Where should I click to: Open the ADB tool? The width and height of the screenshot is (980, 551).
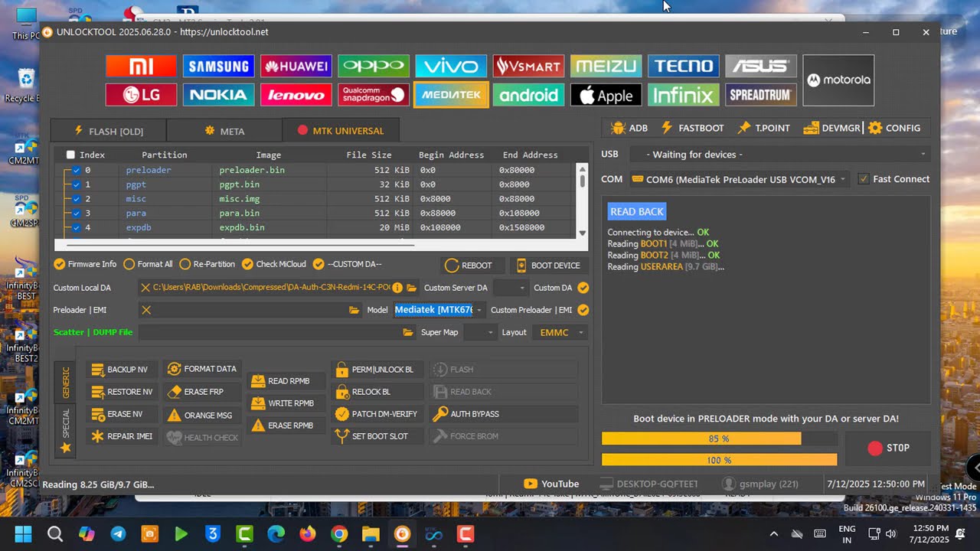coord(629,128)
